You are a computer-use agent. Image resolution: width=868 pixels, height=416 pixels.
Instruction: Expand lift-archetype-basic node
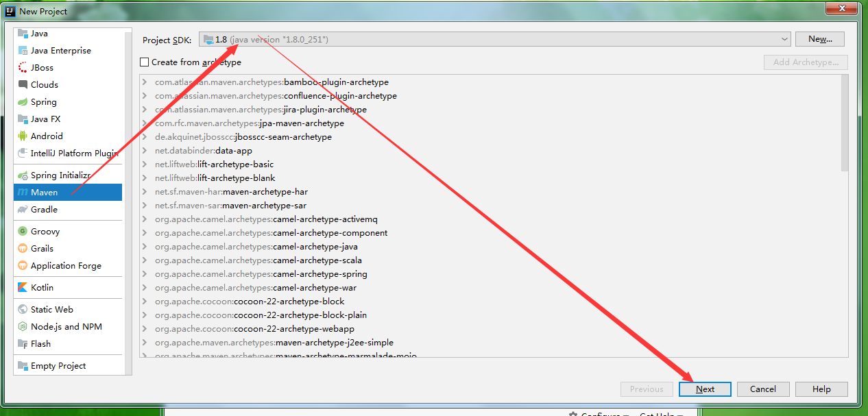click(x=145, y=164)
